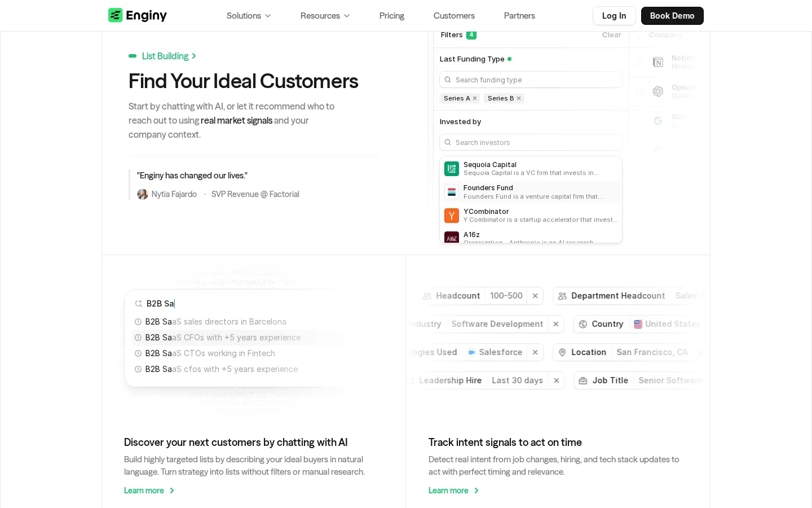Clear all filters with the Clear link
This screenshot has height=508, width=812.
(612, 35)
